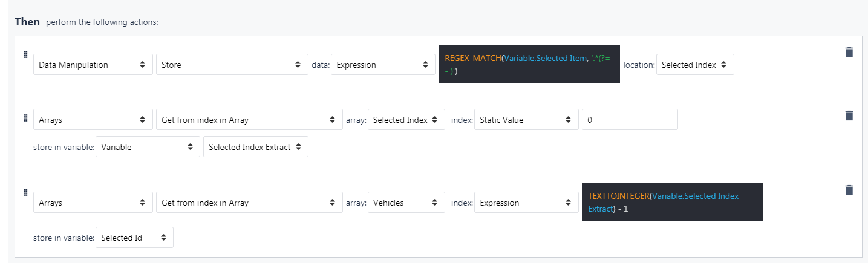Image resolution: width=868 pixels, height=263 pixels.
Task: Delete the Vehicles array action via trash icon
Action: (849, 190)
